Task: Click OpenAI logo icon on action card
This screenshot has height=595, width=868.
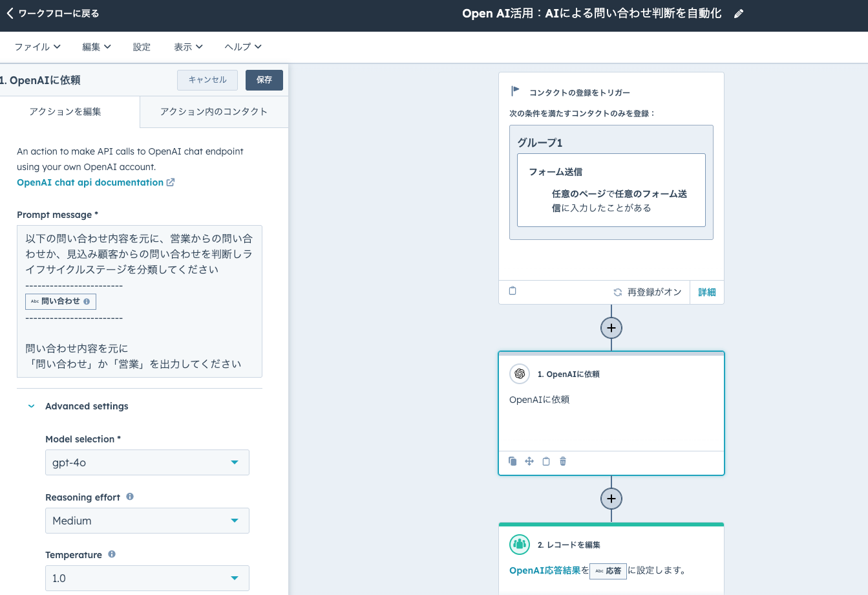Action: [520, 374]
